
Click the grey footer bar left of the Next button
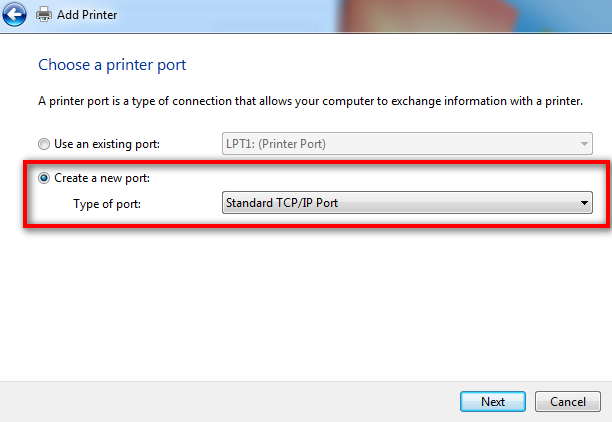pos(230,402)
